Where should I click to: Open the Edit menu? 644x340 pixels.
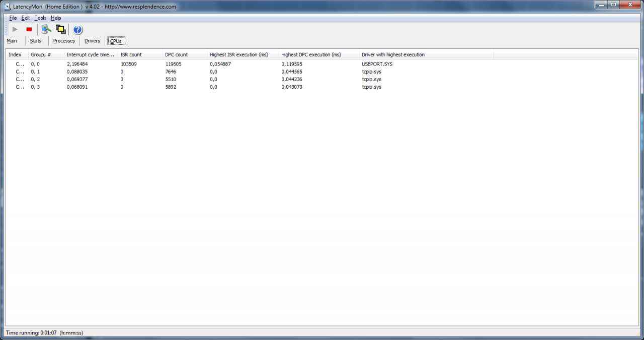[x=26, y=18]
